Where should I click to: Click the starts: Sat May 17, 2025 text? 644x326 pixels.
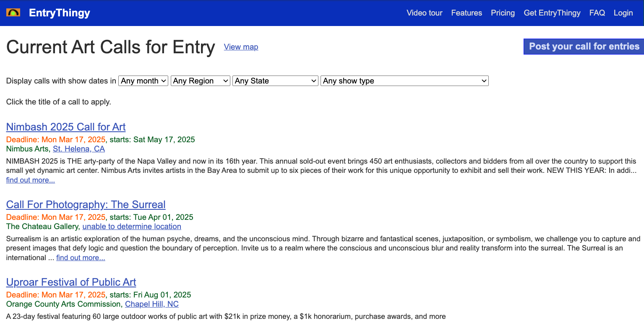[152, 140]
